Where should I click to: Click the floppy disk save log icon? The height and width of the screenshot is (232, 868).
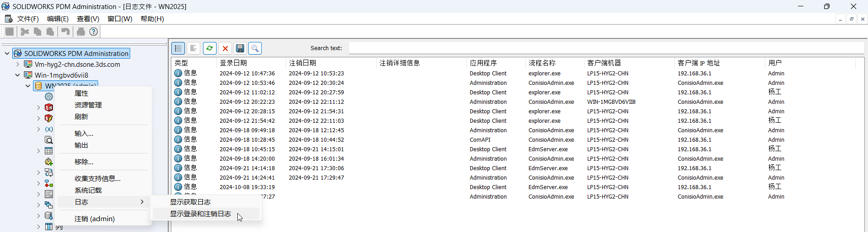[240, 48]
